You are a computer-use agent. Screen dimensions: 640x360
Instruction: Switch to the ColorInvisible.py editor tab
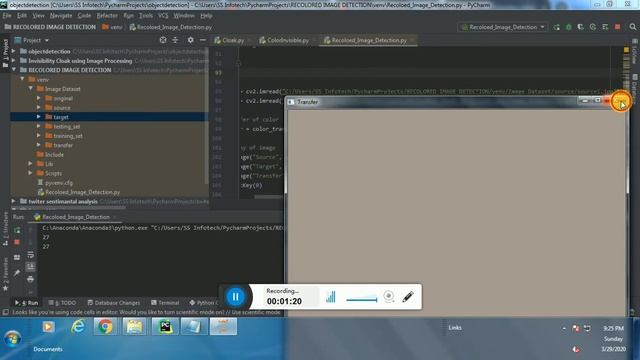point(288,40)
